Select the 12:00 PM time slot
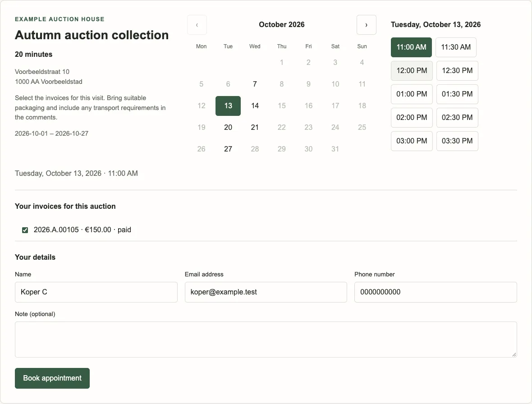The height and width of the screenshot is (404, 532). [412, 70]
